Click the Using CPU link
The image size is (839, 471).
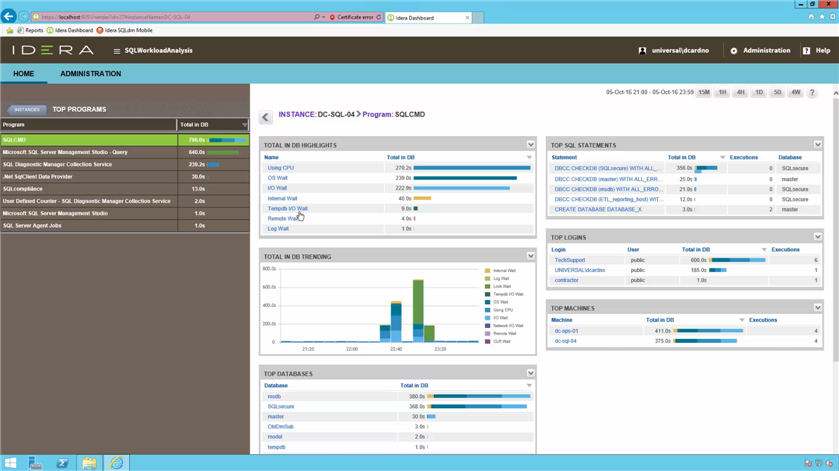(x=281, y=168)
